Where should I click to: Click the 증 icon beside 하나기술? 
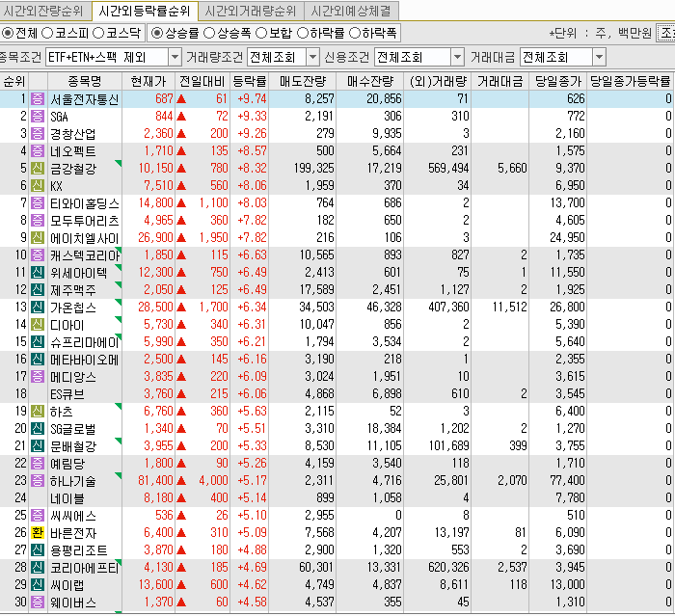click(x=38, y=481)
